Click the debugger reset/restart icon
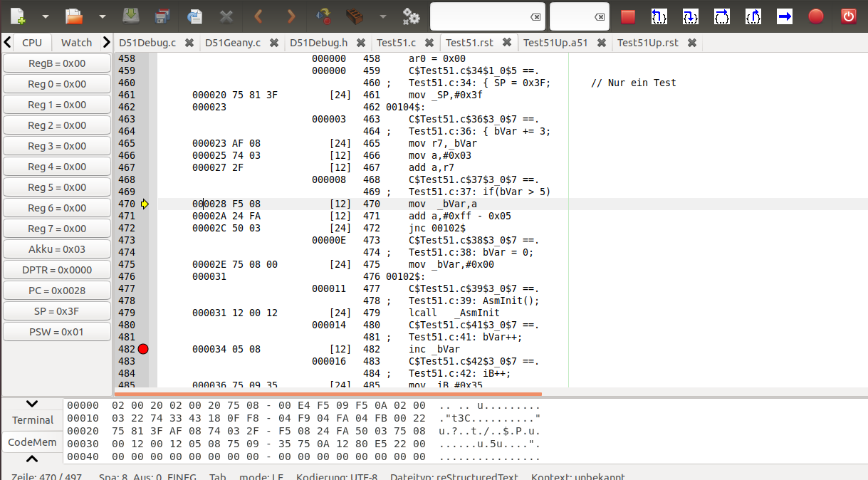The width and height of the screenshot is (868, 480). coord(659,16)
